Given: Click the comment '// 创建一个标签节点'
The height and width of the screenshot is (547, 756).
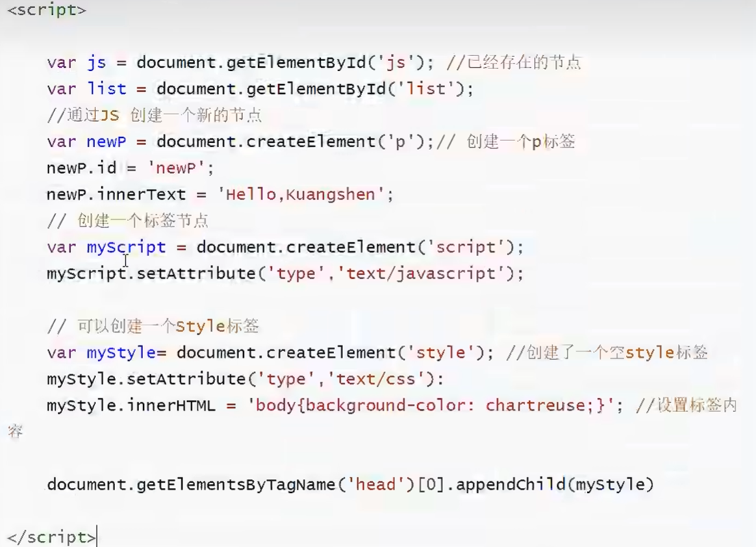Looking at the screenshot, I should click(128, 220).
